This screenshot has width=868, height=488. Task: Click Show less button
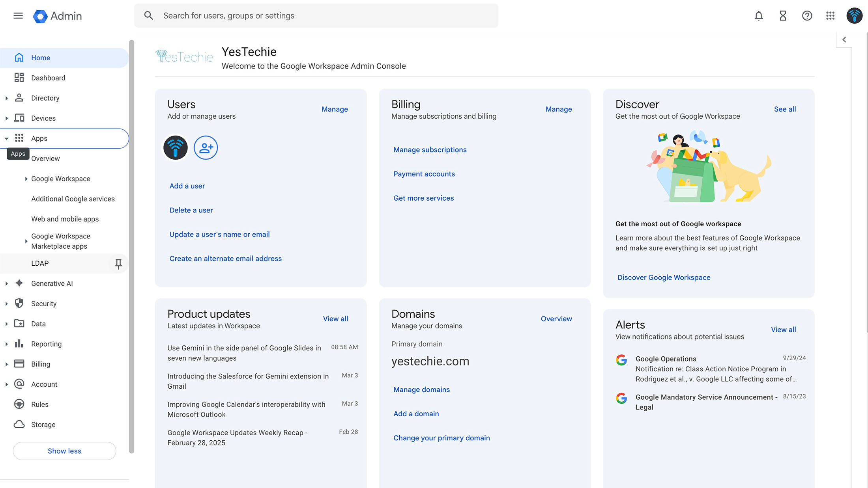pos(64,451)
